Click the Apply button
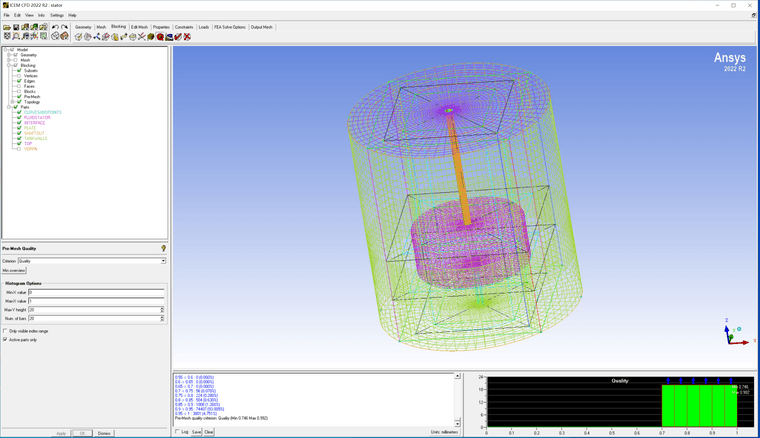This screenshot has height=438, width=760. pos(61,433)
